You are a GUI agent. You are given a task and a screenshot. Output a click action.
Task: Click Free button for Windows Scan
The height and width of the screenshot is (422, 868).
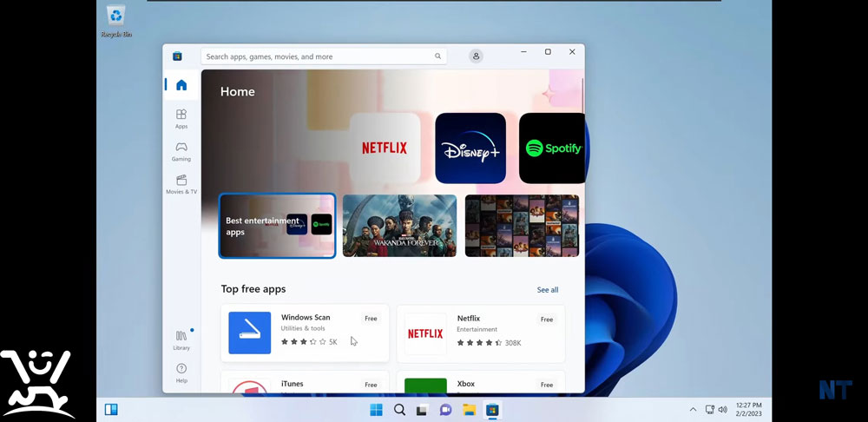coord(371,319)
